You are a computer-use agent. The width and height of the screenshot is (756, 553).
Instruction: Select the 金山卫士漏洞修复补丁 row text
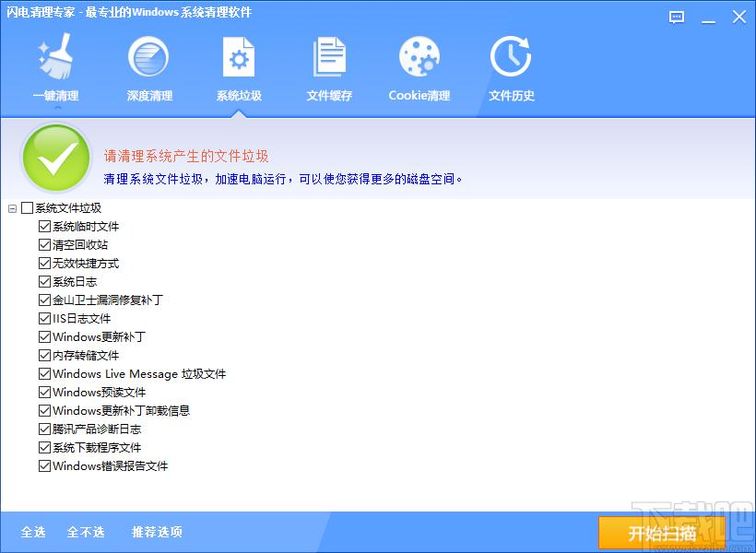point(108,300)
